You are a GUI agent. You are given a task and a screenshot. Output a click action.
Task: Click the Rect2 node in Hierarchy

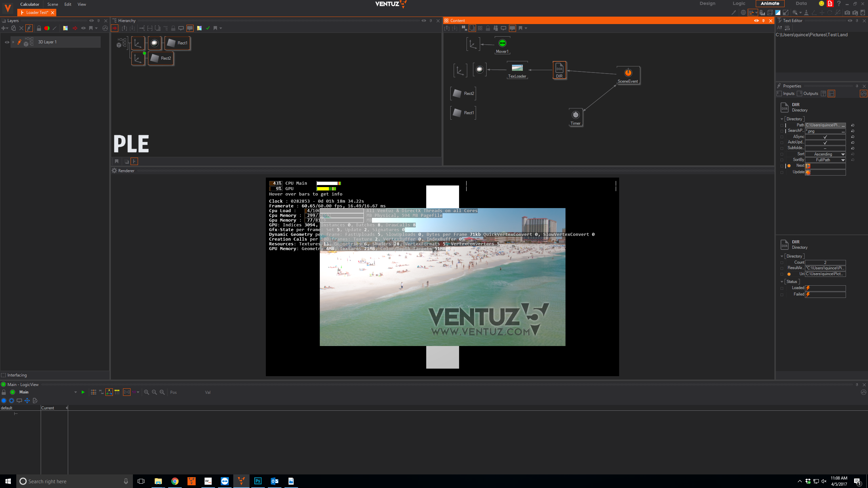tap(161, 58)
